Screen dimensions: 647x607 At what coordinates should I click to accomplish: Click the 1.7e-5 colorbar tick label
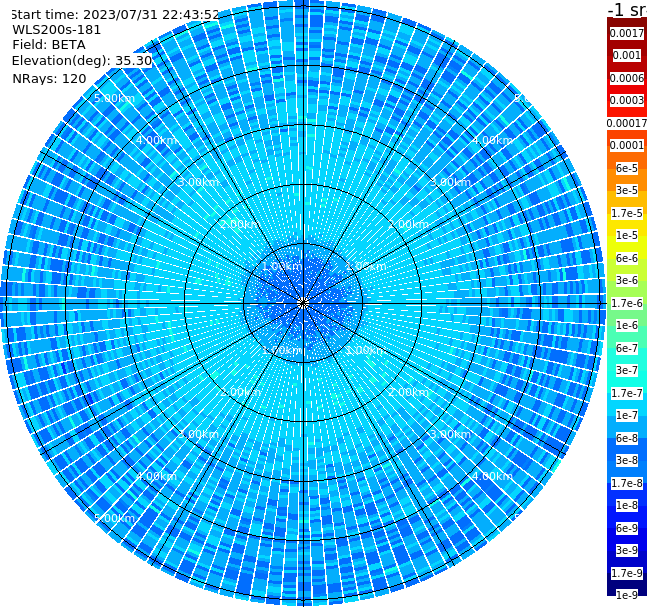pyautogui.click(x=627, y=213)
